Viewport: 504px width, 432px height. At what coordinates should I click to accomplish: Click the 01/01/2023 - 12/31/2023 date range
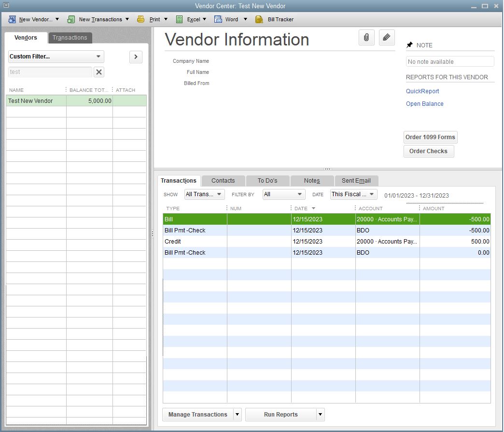pyautogui.click(x=417, y=196)
